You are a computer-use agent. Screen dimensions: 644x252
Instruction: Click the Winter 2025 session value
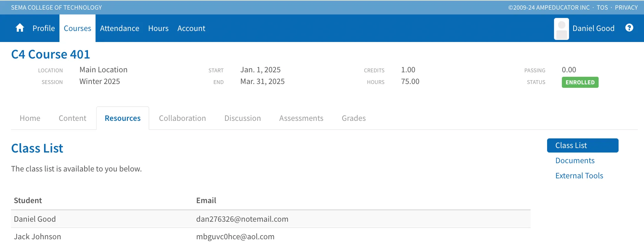(100, 81)
